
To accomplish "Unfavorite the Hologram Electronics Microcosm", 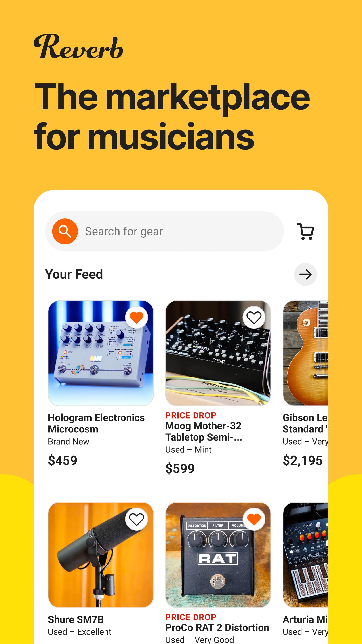I will [x=136, y=318].
